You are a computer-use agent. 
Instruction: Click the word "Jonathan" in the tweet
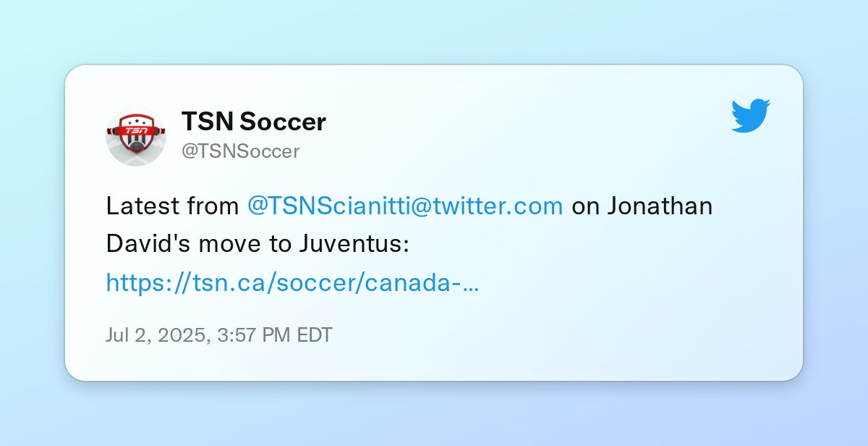pos(660,206)
